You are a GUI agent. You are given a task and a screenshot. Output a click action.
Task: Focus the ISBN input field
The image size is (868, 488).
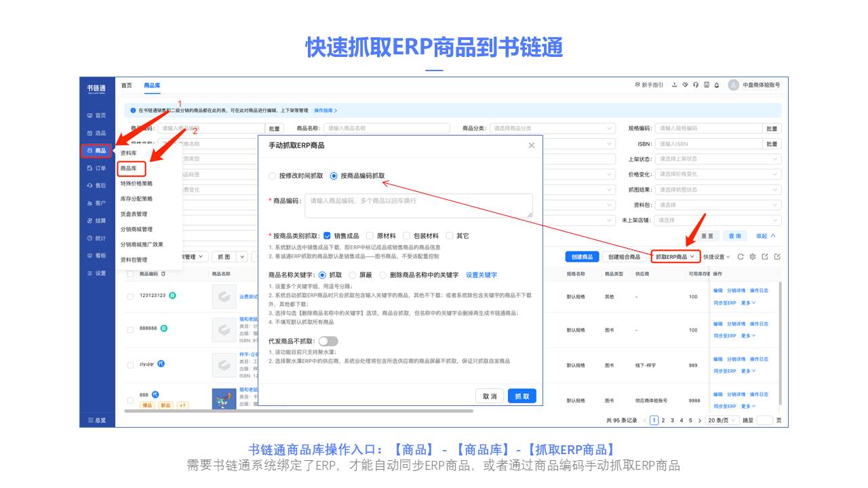pos(708,144)
